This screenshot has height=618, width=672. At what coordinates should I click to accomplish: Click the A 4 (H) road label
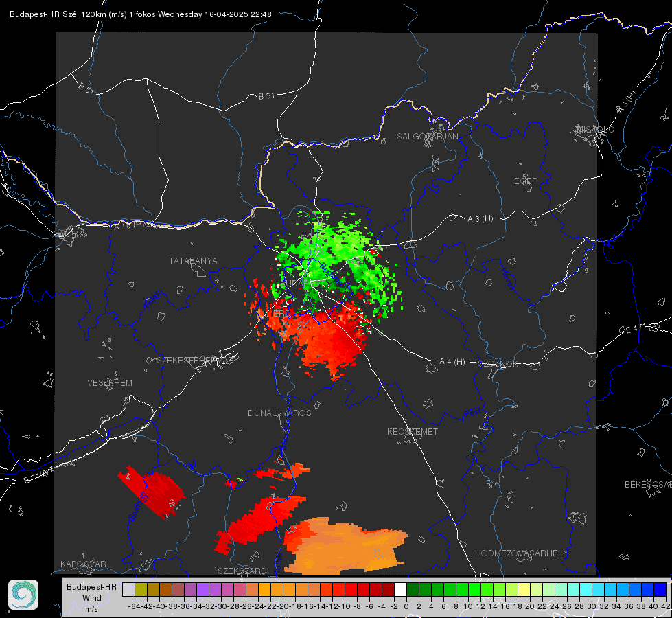(x=452, y=362)
